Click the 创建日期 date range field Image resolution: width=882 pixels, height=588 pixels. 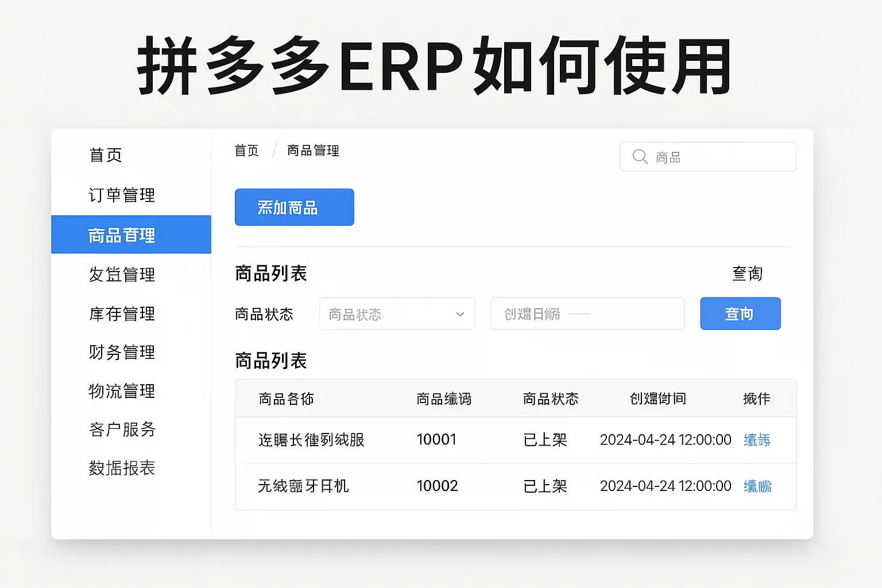587,314
